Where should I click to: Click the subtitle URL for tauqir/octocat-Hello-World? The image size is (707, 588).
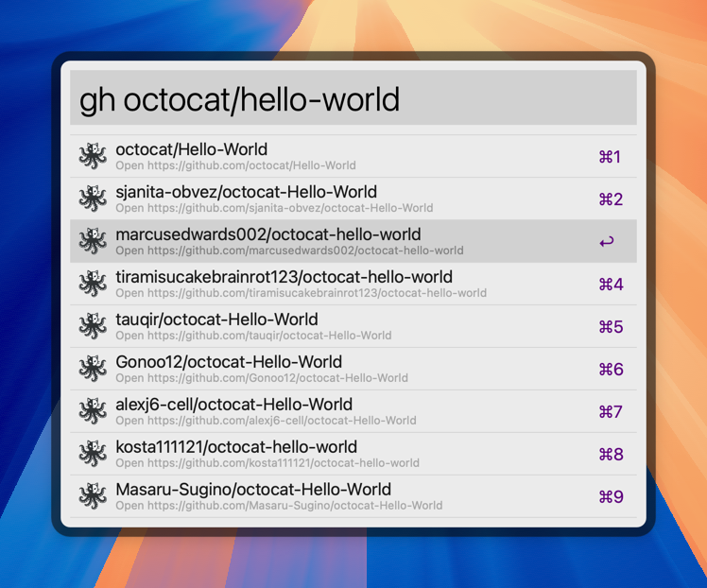pyautogui.click(x=253, y=336)
